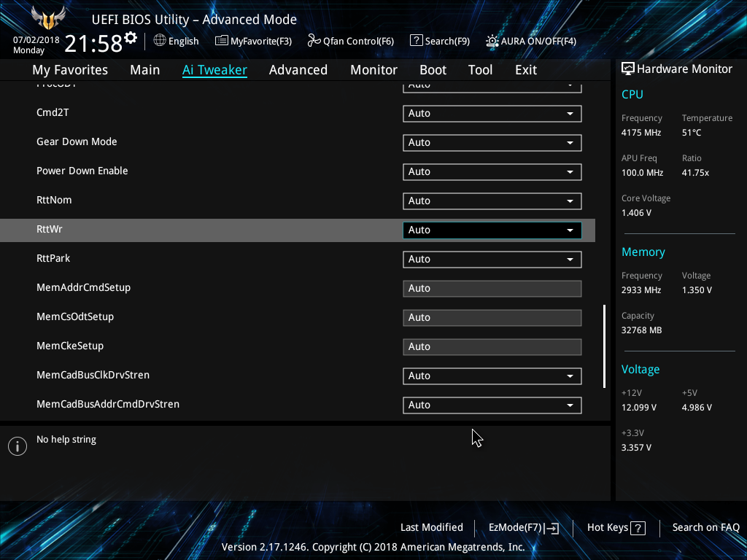Click the EzMode exit arrow icon
This screenshot has height=560, width=747.
point(551,528)
